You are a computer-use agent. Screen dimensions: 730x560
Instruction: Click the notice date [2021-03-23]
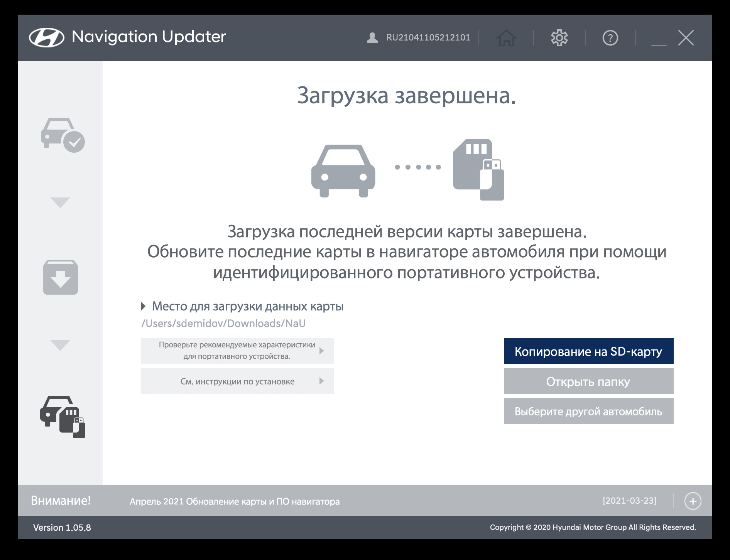(x=629, y=501)
